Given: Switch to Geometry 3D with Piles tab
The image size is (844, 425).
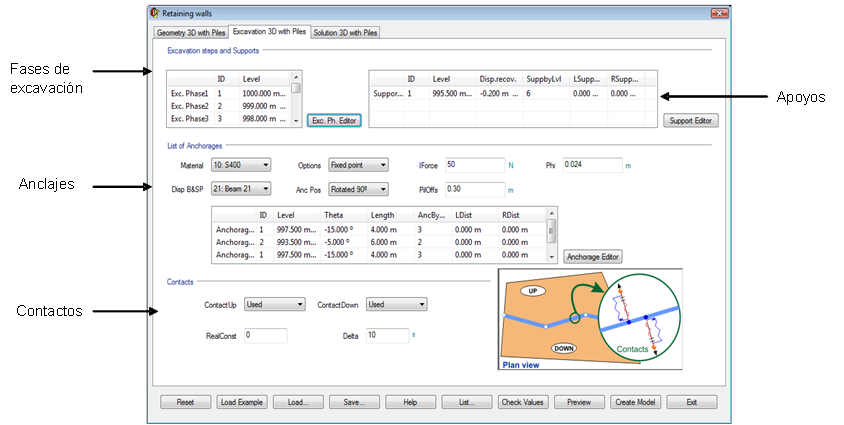Looking at the screenshot, I should pyautogui.click(x=191, y=33).
